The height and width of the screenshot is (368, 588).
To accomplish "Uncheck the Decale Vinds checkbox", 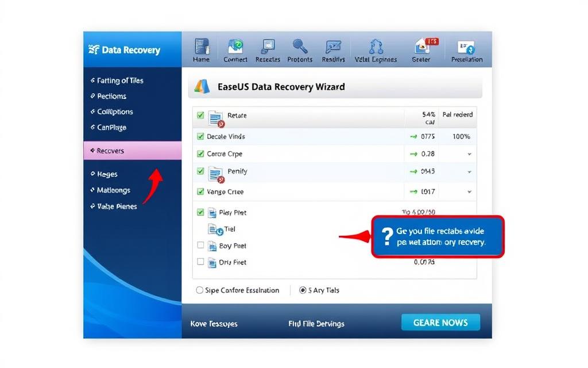I will tap(200, 136).
